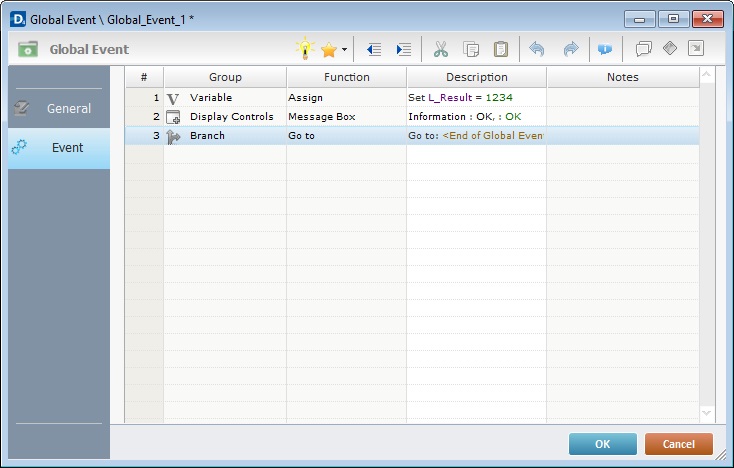
Task: Open the dropdown arrow beside the star
Action: click(x=344, y=49)
